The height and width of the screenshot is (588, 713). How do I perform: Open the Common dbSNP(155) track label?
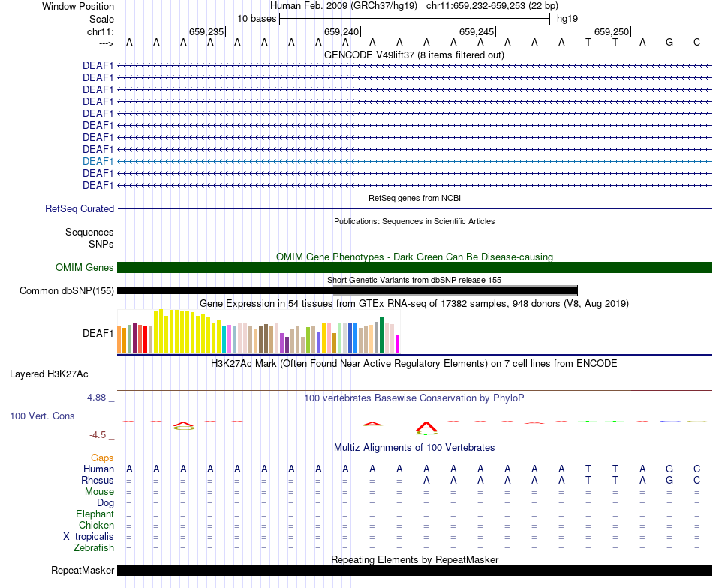[x=67, y=290]
